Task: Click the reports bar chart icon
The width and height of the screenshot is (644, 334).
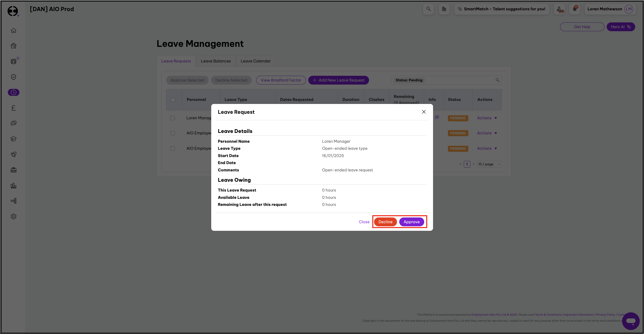Action: 14,185
